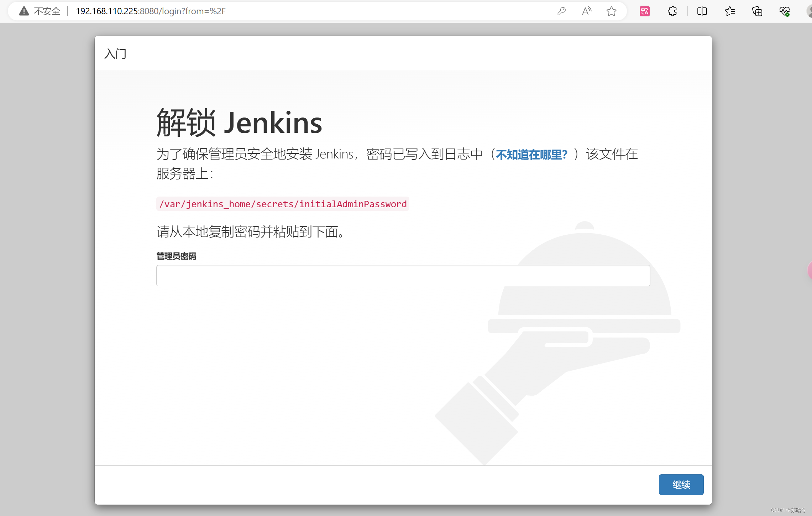This screenshot has height=516, width=812.
Task: Open the pink translate extension icon
Action: 644,11
